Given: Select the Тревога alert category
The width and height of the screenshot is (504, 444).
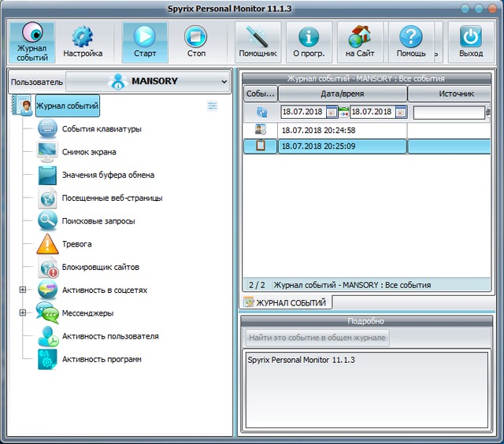Looking at the screenshot, I should click(76, 244).
